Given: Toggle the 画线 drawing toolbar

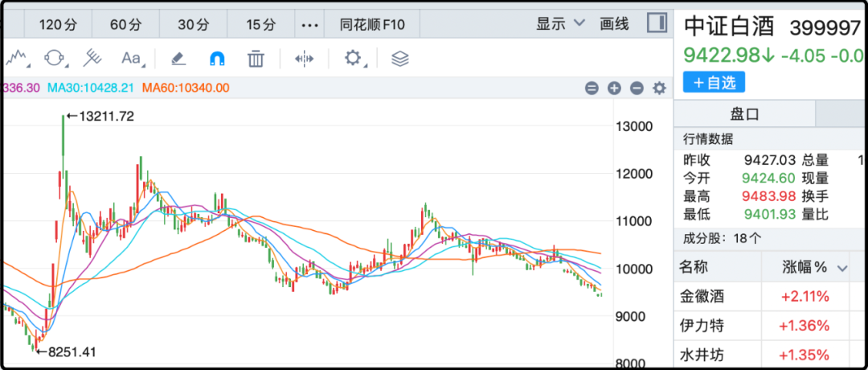Looking at the screenshot, I should pos(614,24).
